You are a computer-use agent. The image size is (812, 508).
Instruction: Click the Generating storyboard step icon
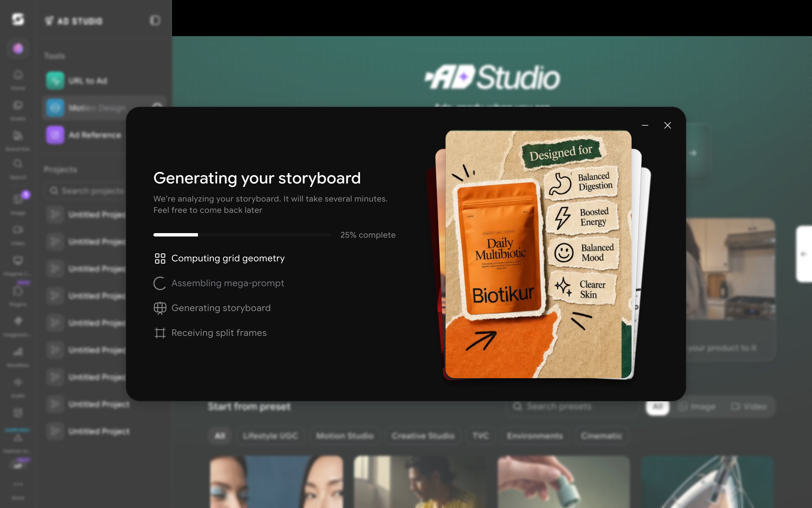[x=160, y=308]
